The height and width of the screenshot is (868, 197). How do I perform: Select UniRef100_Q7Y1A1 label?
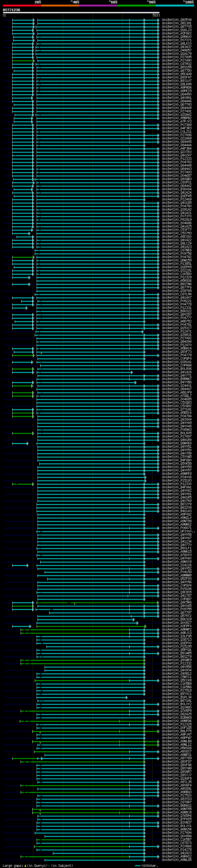(x=177, y=410)
